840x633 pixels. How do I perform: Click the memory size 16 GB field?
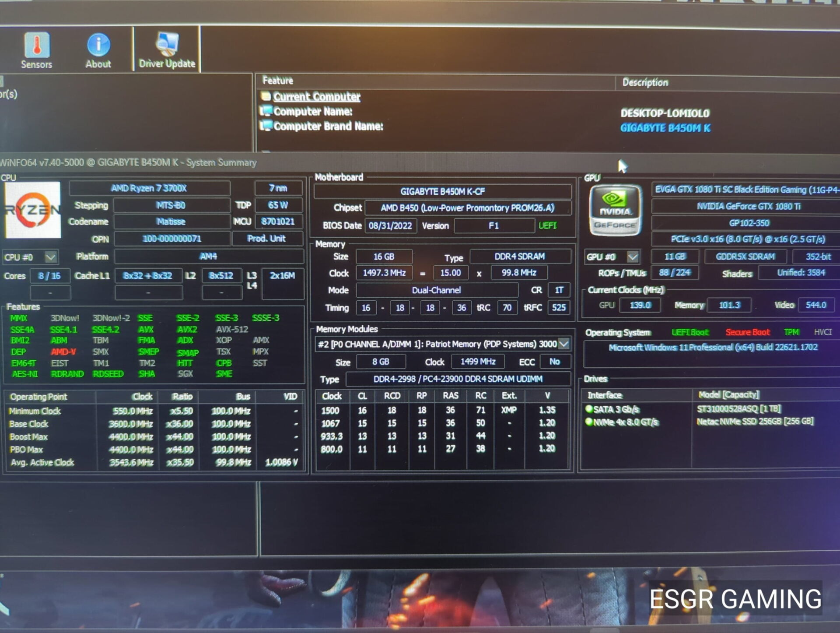pyautogui.click(x=384, y=257)
